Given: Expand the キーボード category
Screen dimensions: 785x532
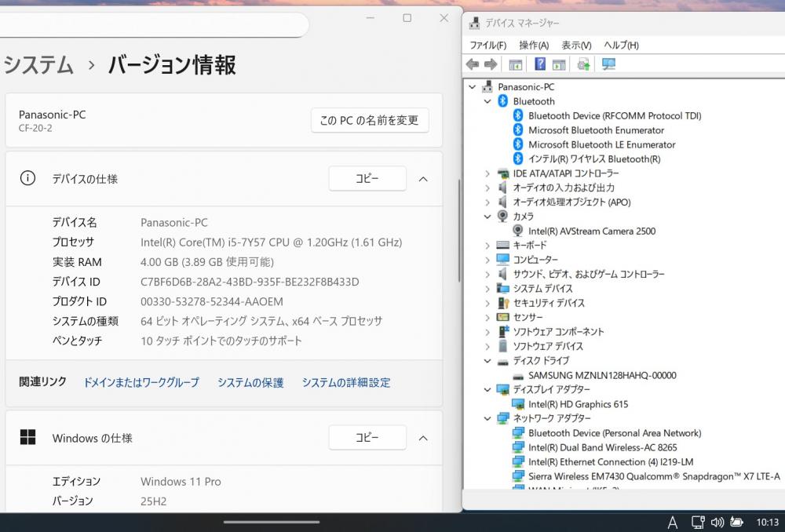Looking at the screenshot, I should pyautogui.click(x=487, y=246).
